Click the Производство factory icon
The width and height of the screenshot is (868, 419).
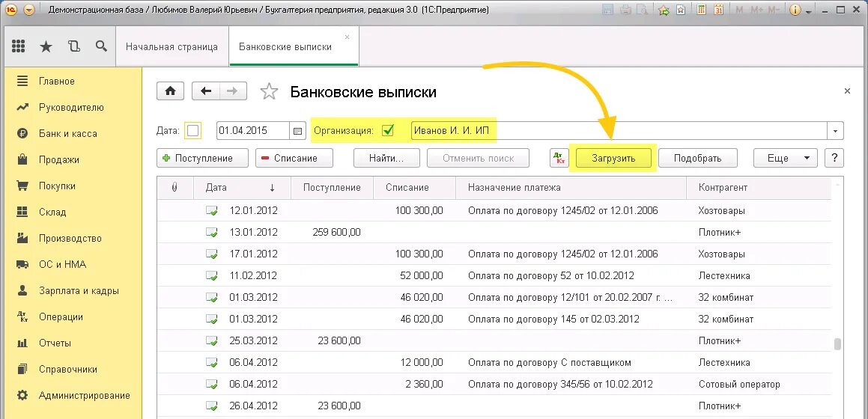click(x=22, y=238)
